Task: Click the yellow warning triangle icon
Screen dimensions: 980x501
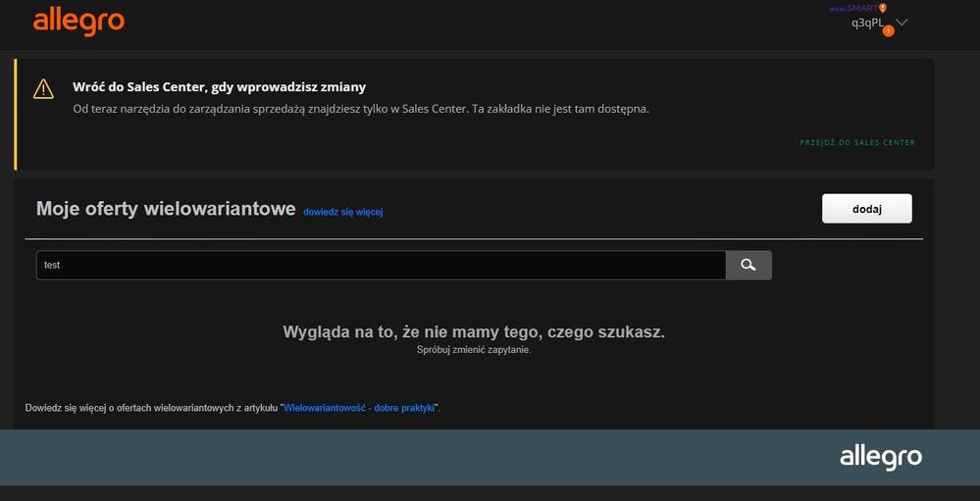Action: tap(43, 89)
